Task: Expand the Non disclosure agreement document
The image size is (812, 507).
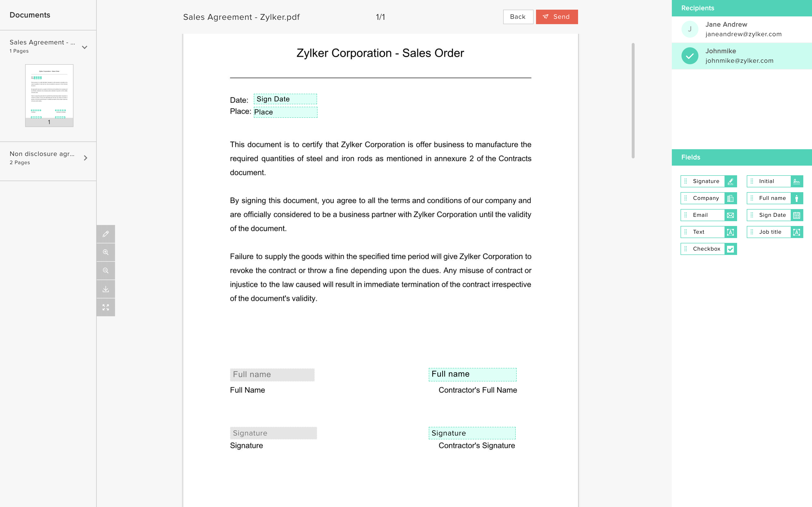Action: (85, 158)
